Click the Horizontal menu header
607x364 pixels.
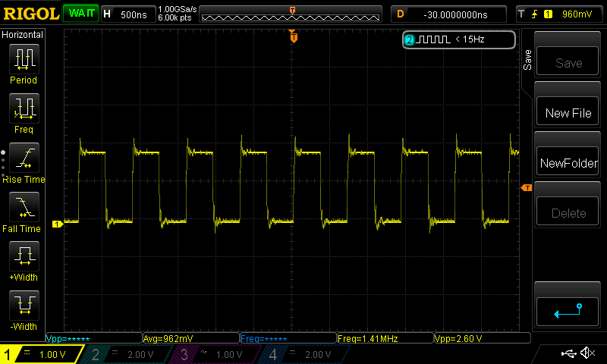[23, 34]
